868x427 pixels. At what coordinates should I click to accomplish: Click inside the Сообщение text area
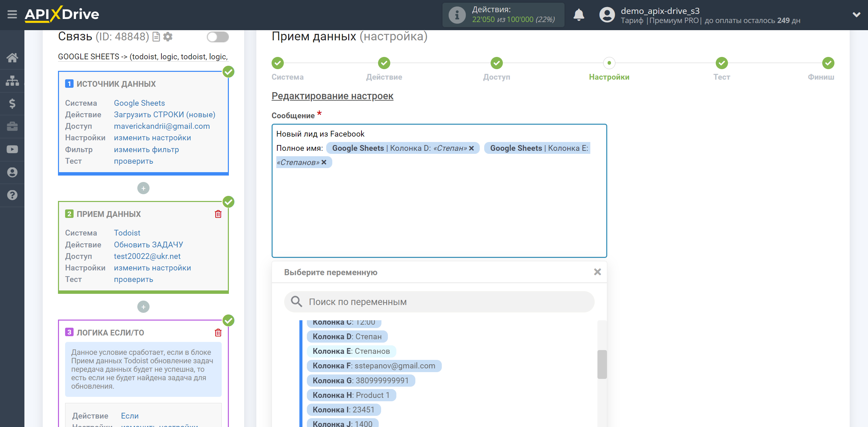click(x=439, y=191)
